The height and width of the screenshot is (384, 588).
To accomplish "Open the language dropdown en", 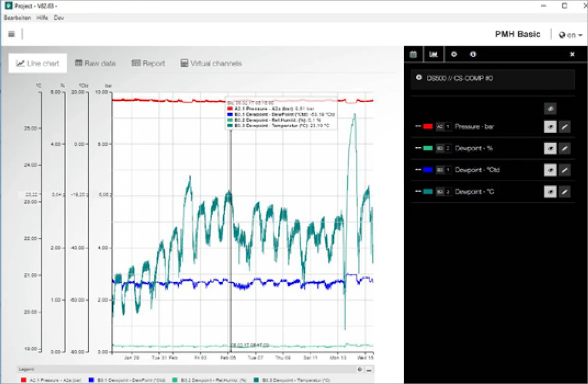I will (x=571, y=35).
